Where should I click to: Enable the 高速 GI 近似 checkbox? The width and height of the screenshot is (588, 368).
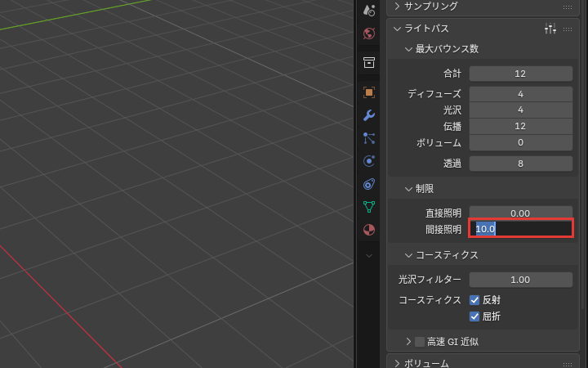420,342
